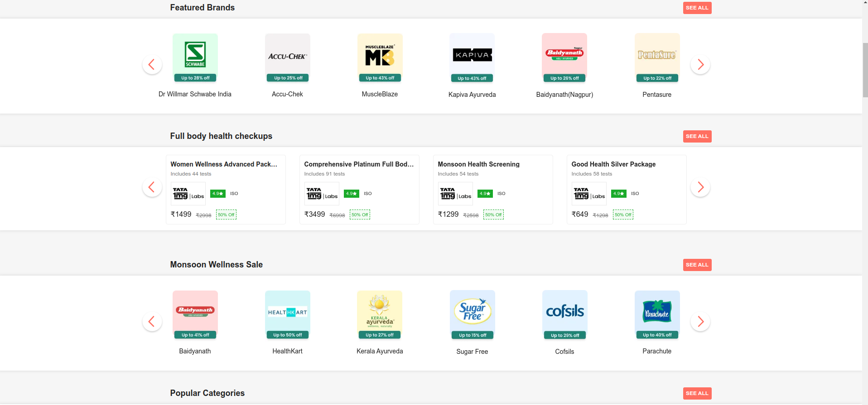Click the 'Includes 44 tests' text
This screenshot has width=868, height=405.
pyautogui.click(x=191, y=174)
